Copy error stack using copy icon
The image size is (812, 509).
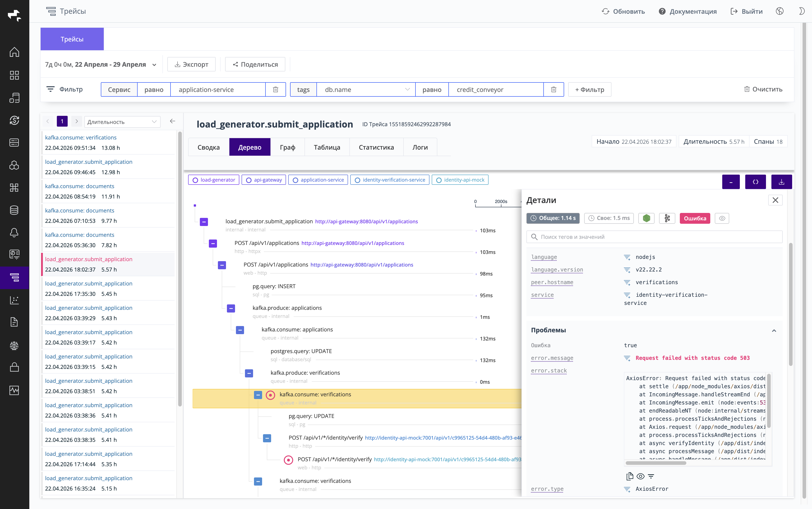pyautogui.click(x=629, y=476)
